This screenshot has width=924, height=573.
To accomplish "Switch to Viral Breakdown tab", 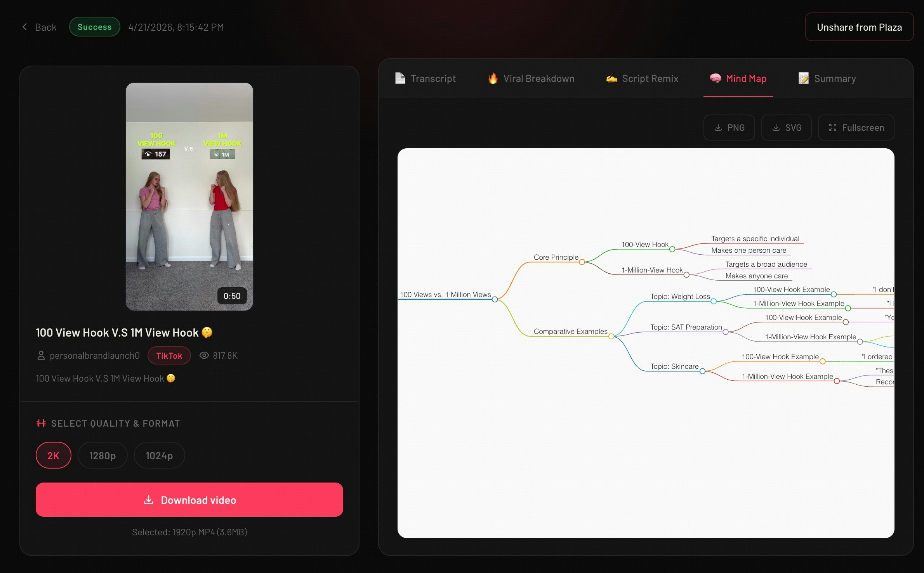I will pos(531,78).
